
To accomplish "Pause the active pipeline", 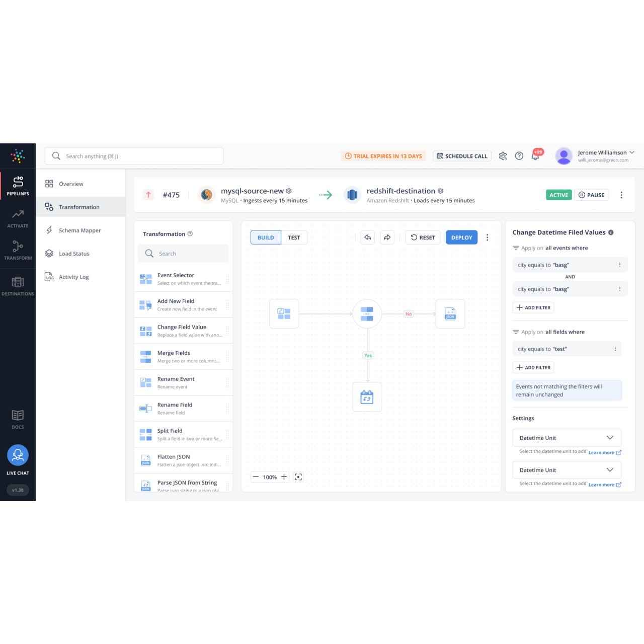I will click(591, 195).
